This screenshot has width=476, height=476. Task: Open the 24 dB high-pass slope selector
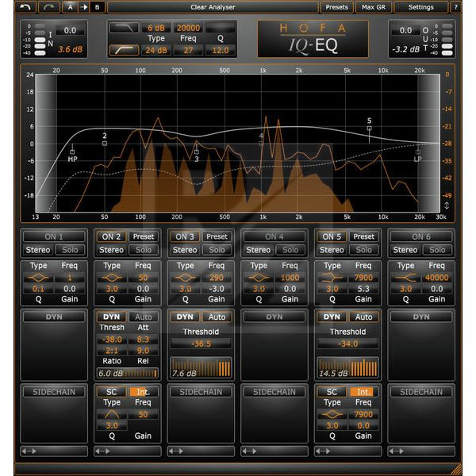pyautogui.click(x=156, y=50)
